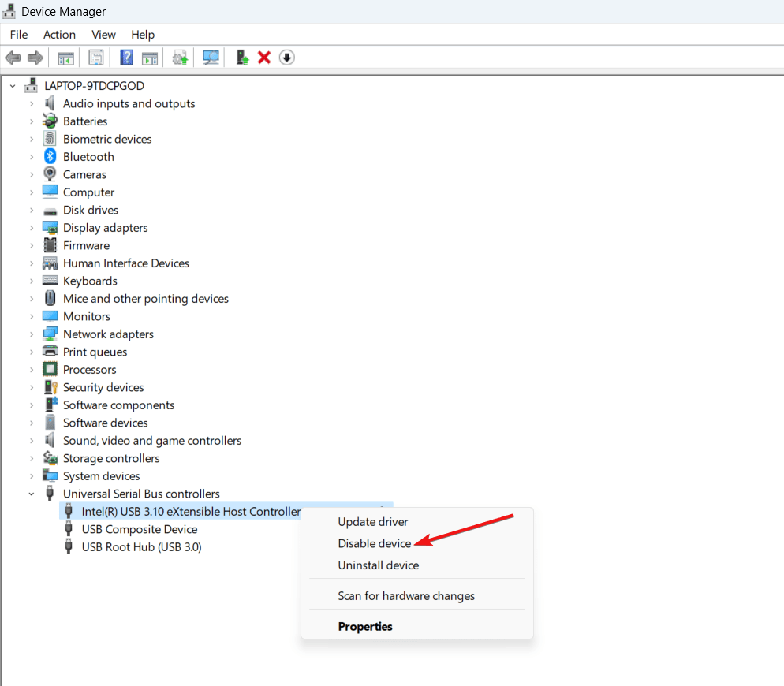Select the Software components label

click(118, 405)
